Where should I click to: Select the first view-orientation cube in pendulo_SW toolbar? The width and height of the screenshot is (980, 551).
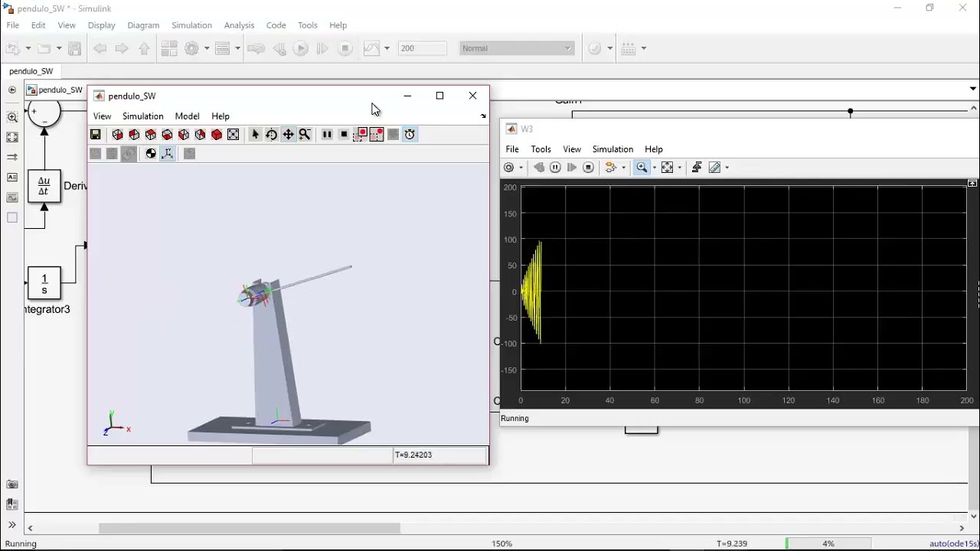pos(117,135)
